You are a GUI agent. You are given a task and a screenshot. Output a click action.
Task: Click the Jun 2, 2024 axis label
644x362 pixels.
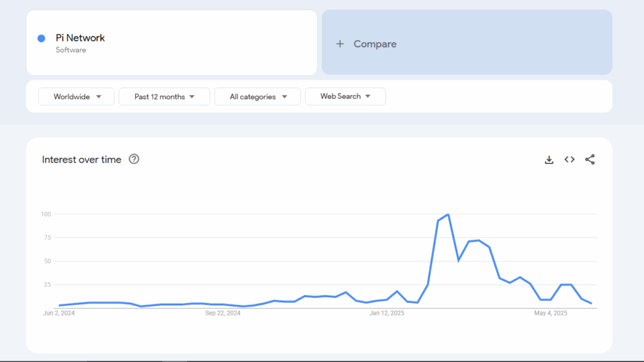click(58, 313)
